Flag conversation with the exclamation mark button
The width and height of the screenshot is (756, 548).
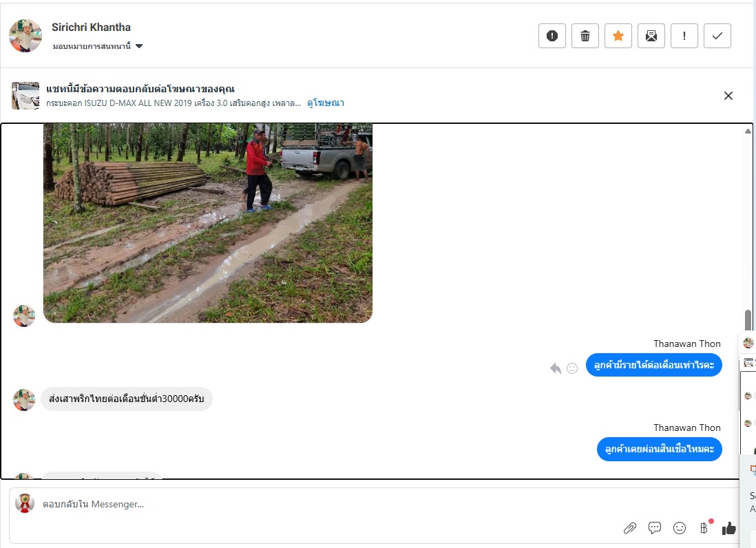684,36
